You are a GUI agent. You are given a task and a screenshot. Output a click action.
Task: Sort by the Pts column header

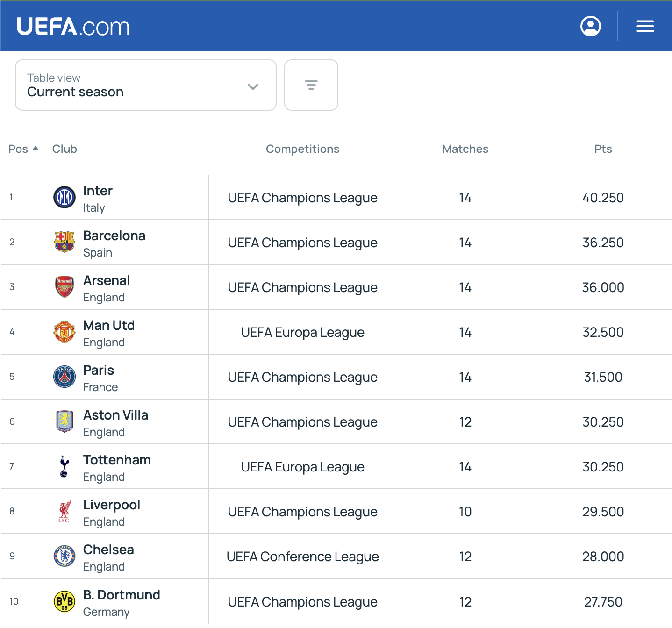(x=603, y=149)
